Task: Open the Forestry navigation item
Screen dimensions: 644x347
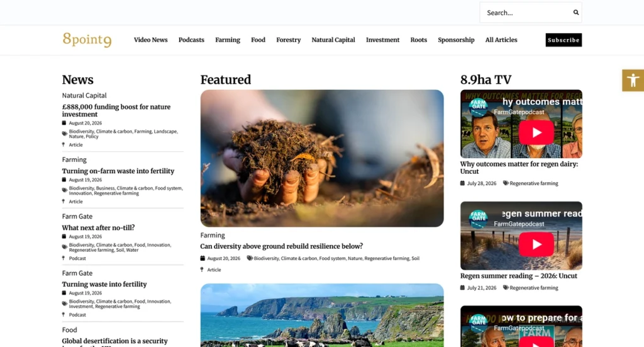Action: (x=288, y=40)
